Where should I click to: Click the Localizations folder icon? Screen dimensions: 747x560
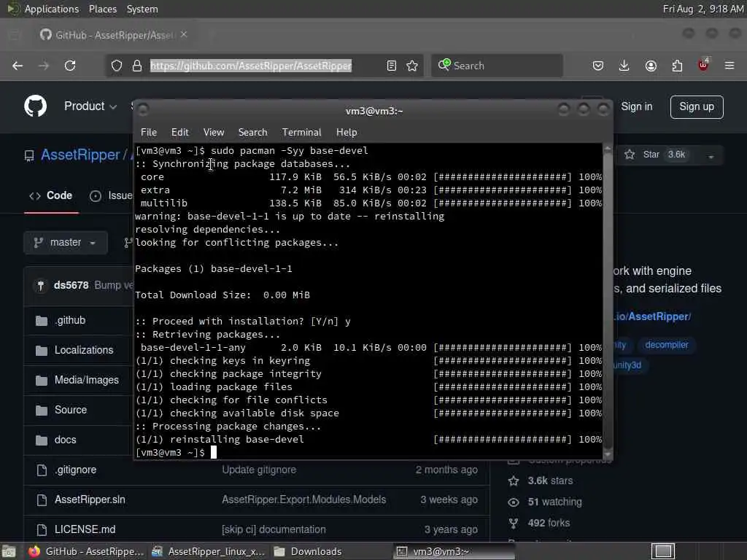[42, 351]
